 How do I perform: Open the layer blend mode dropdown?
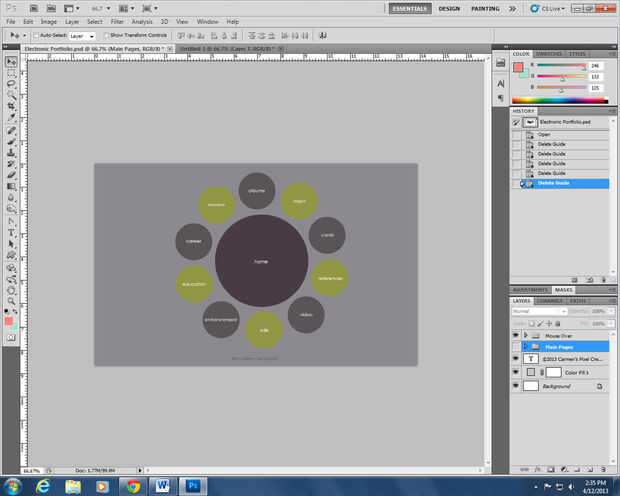pos(538,310)
